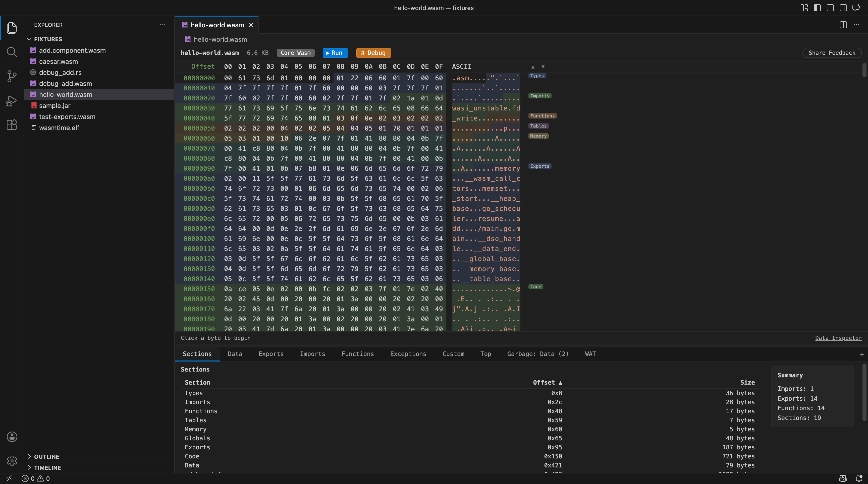
Task: Toggle Primary Side Bar visibility
Action: [817, 8]
